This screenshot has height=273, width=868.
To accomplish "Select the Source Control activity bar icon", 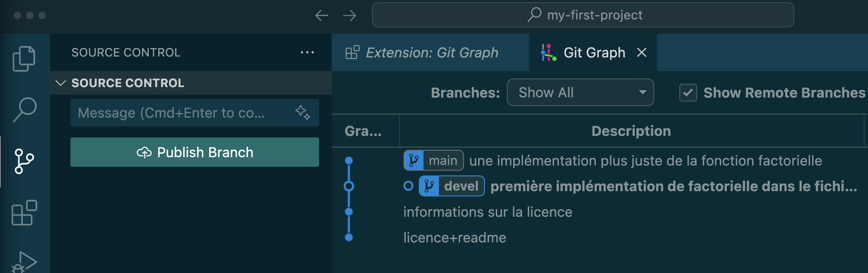I will click(x=24, y=161).
